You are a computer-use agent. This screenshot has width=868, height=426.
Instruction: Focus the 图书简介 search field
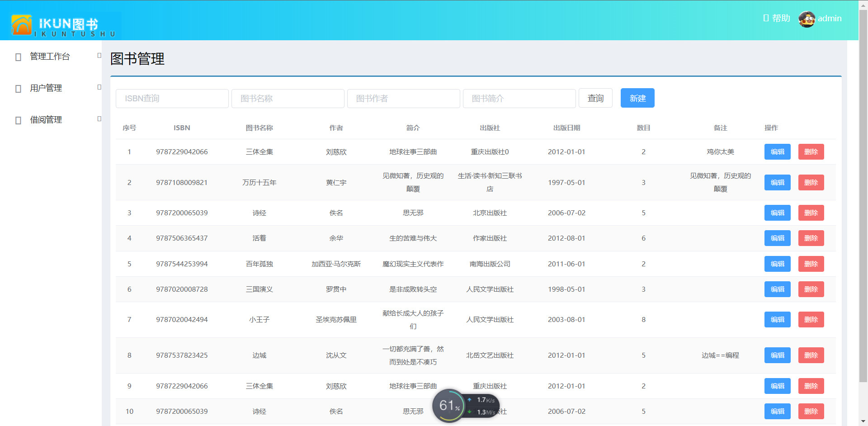[x=519, y=99]
